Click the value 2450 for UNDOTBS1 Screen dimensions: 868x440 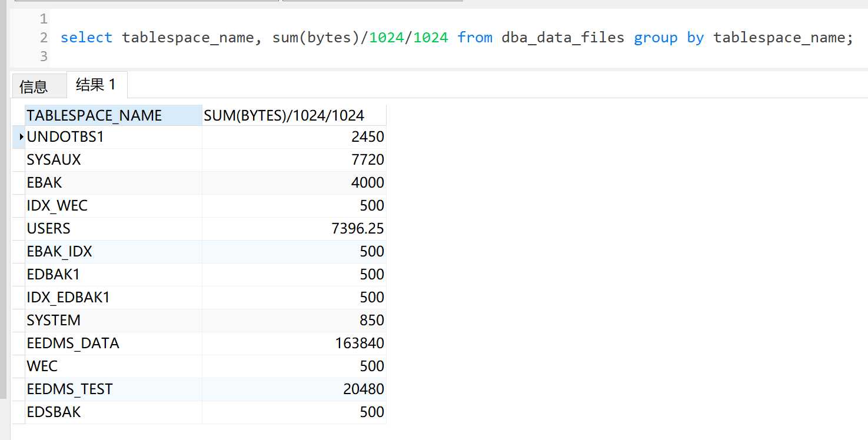[294, 137]
